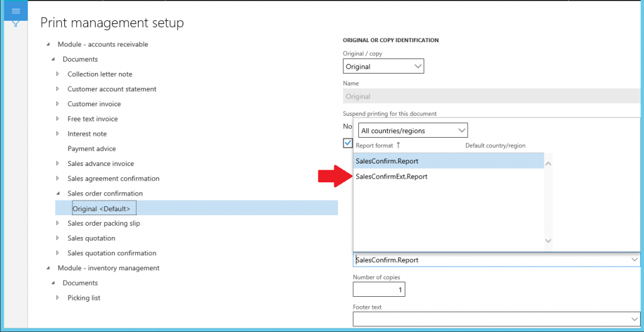Open the Footer text dropdown arrow
Viewport: 644px width, 332px height.
coord(635,319)
